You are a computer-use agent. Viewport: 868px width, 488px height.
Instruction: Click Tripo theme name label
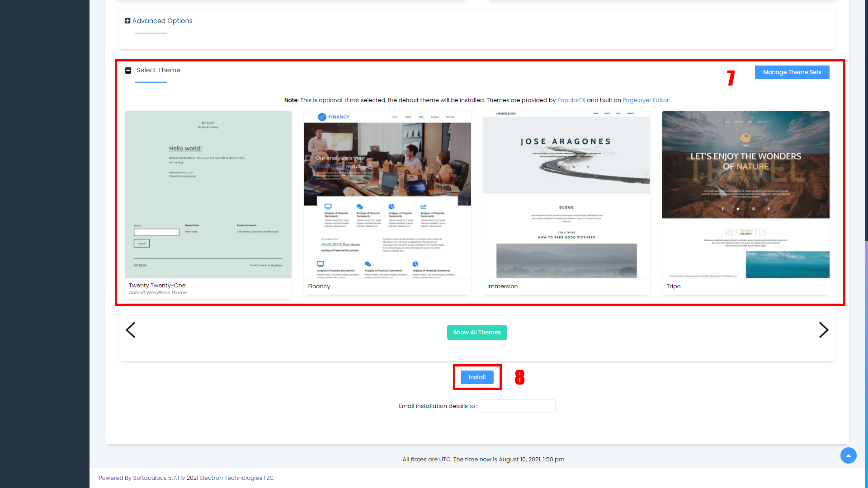[673, 286]
